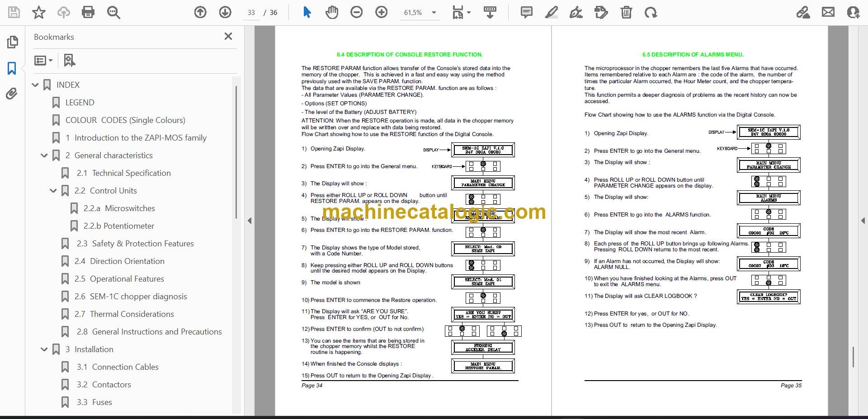Show page thumbnails panel
Image resolution: width=868 pixels, height=419 pixels.
tap(12, 42)
